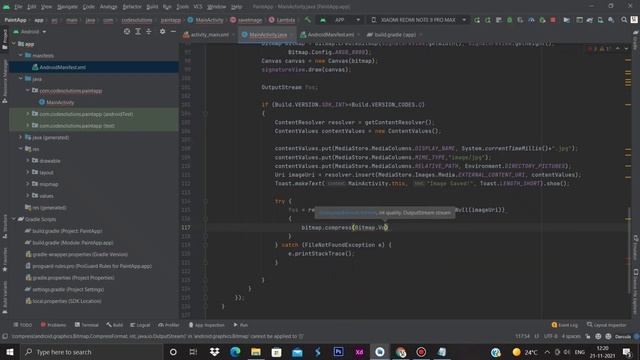Switch to activity_main.xml editor tab
The width and height of the screenshot is (640, 360).
[x=209, y=35]
